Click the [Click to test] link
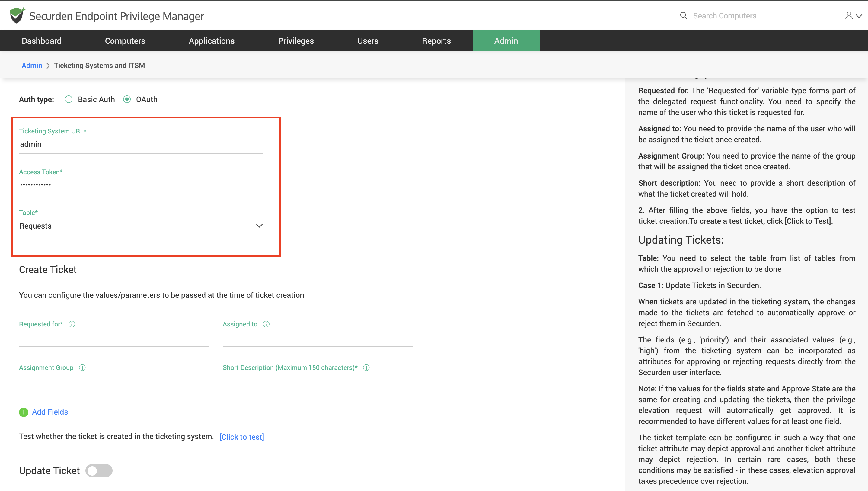Screen dimensions: 868x491 242,437
